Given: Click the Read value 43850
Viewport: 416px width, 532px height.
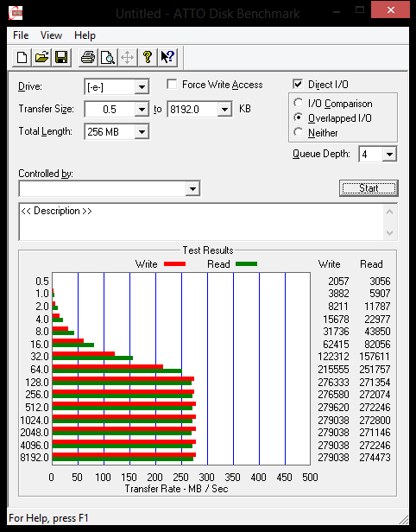Looking at the screenshot, I should point(377,332).
